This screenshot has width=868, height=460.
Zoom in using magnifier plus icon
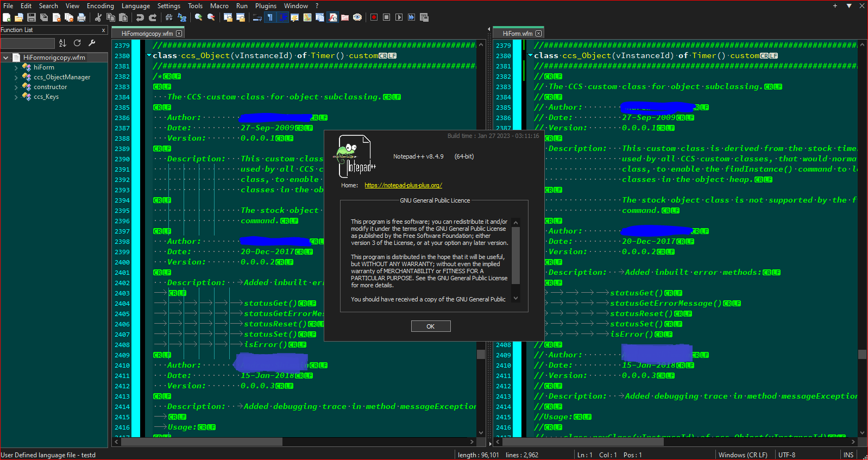[x=198, y=17]
